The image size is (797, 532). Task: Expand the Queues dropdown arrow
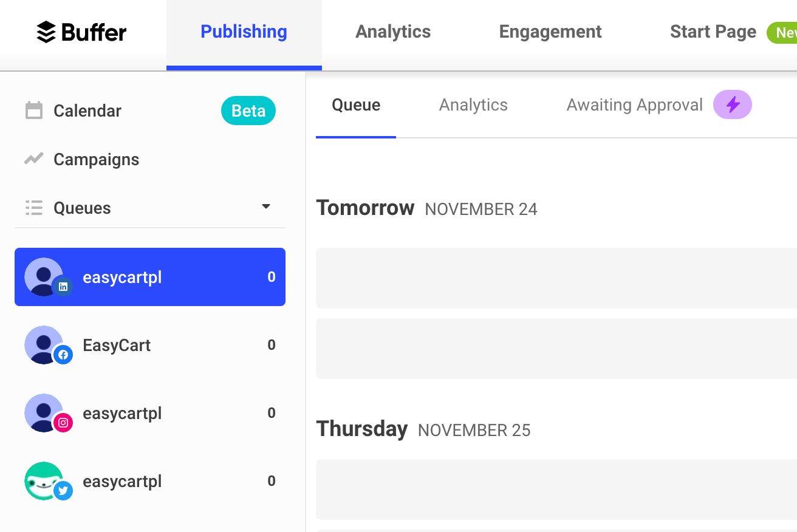pos(266,206)
